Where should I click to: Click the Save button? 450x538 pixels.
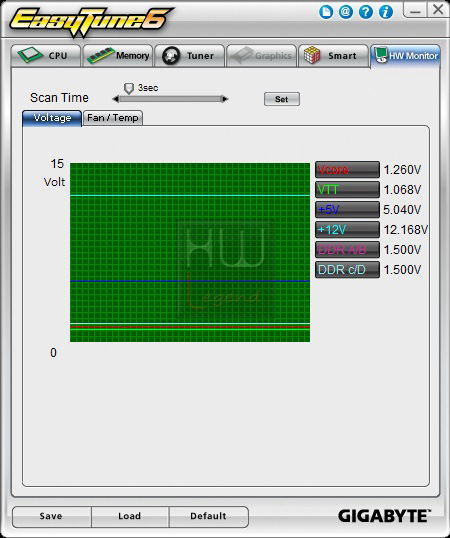pos(51,516)
